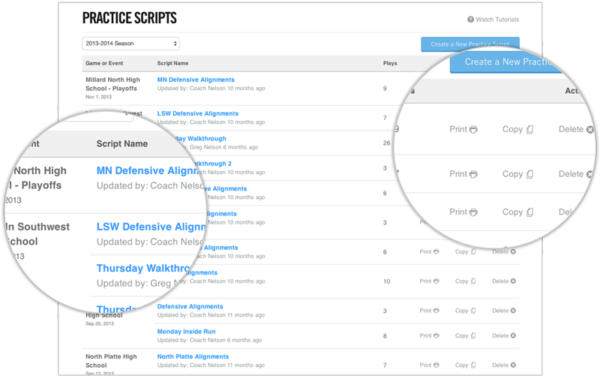Print the North Platte Alignments script
Screen dimensions: 600x376
[429, 365]
